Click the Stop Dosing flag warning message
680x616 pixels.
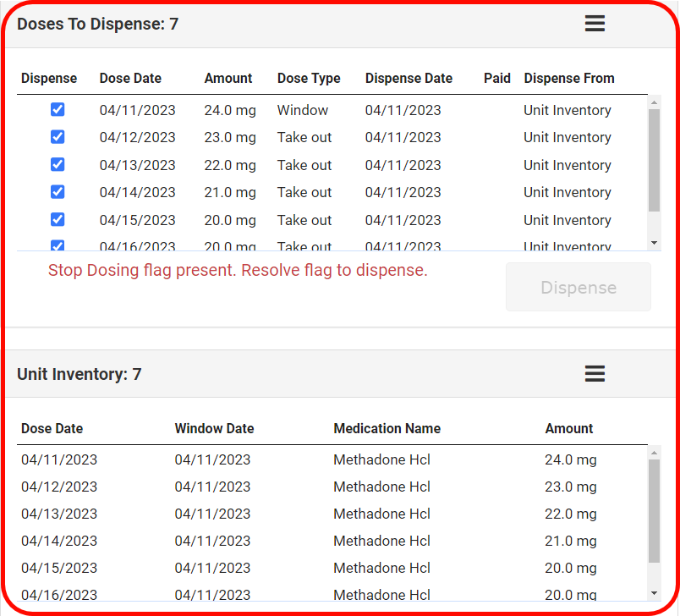[238, 271]
